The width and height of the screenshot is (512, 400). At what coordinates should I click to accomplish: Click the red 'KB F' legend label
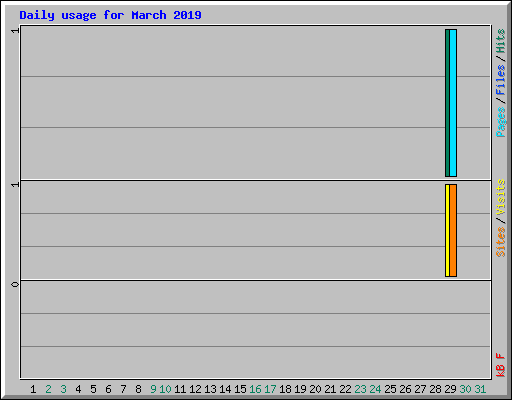[500, 365]
